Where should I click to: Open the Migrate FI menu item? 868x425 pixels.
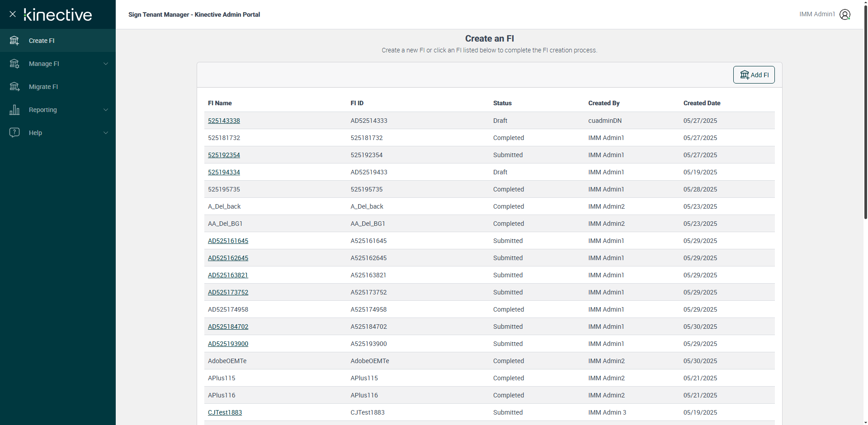pyautogui.click(x=43, y=87)
